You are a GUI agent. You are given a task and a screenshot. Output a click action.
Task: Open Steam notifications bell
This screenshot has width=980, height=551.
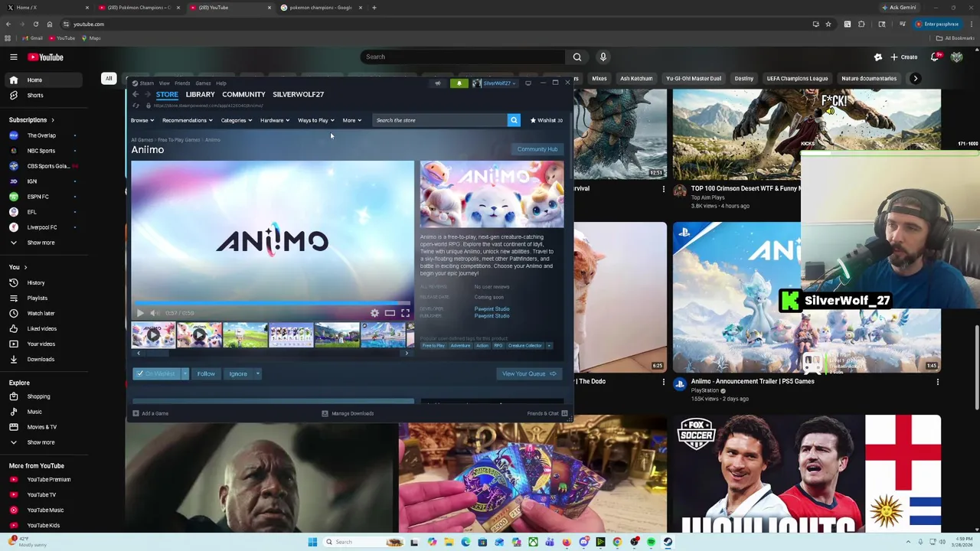pyautogui.click(x=459, y=83)
